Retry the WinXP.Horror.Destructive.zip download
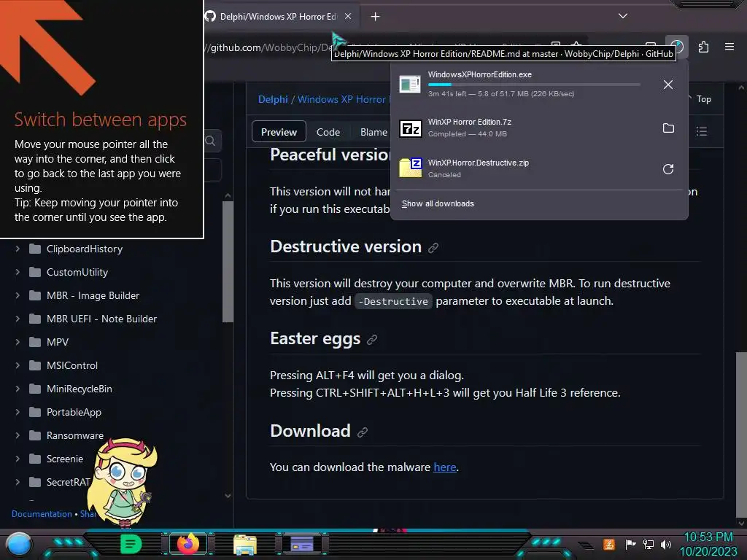This screenshot has width=747, height=560. 668,169
